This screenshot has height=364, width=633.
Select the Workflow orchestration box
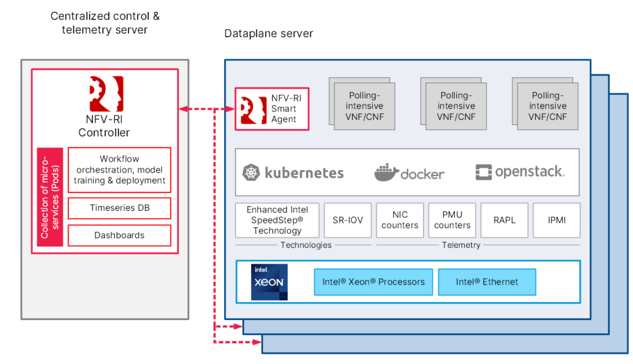coord(120,170)
